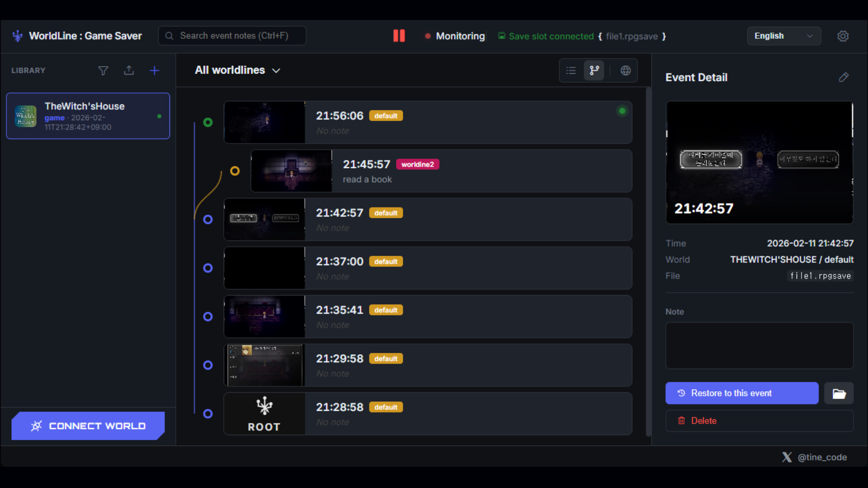Switch to the list view tab
This screenshot has width=868, height=488.
point(571,70)
